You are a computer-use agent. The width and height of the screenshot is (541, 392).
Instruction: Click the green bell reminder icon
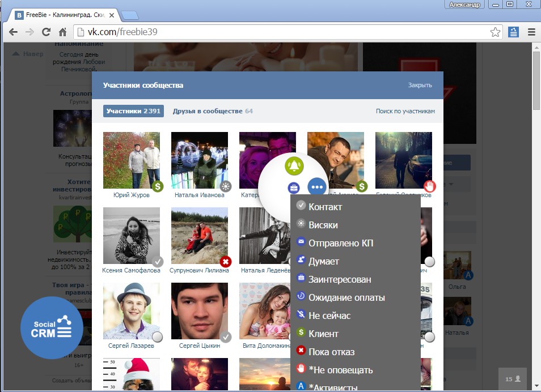[x=294, y=165]
